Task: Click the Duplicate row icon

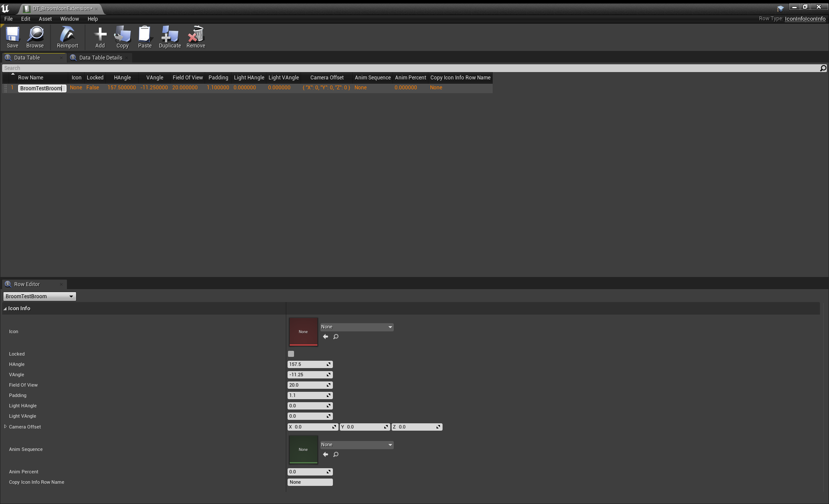Action: coord(170,35)
